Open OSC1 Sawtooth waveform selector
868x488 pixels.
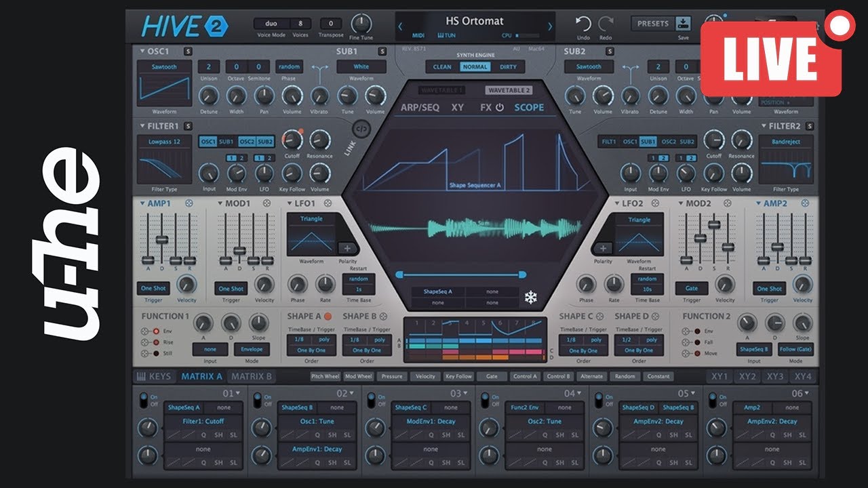[x=164, y=67]
